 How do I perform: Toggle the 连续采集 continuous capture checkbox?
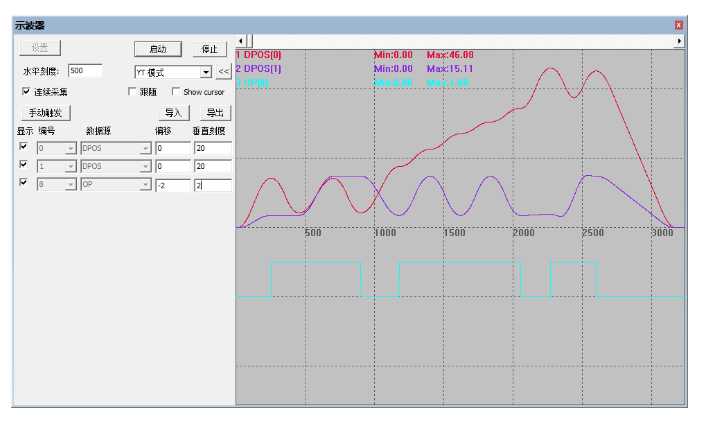[x=26, y=92]
